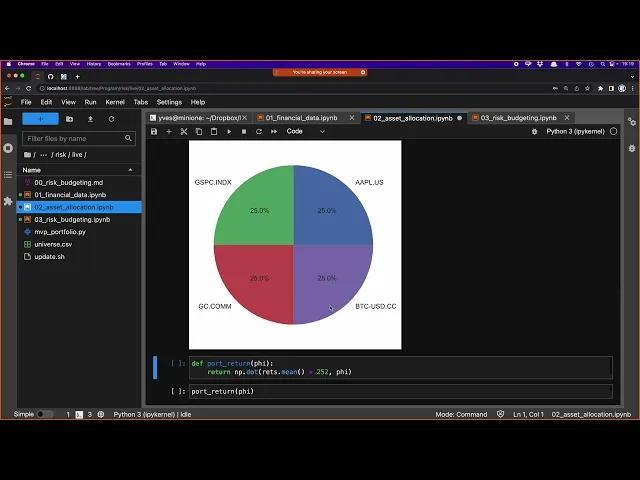This screenshot has width=640, height=480.
Task: Open the JupyterLab View menu
Action: tap(68, 102)
